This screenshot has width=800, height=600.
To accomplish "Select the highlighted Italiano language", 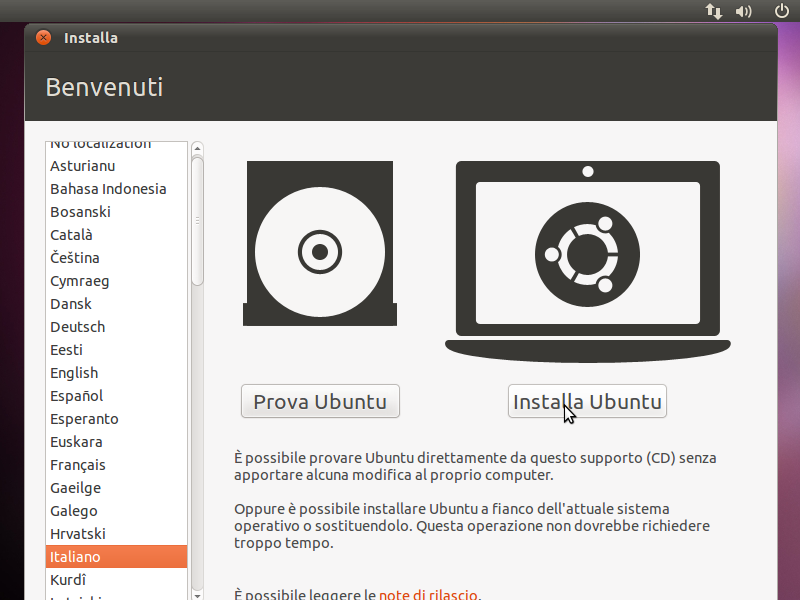I will 116,556.
